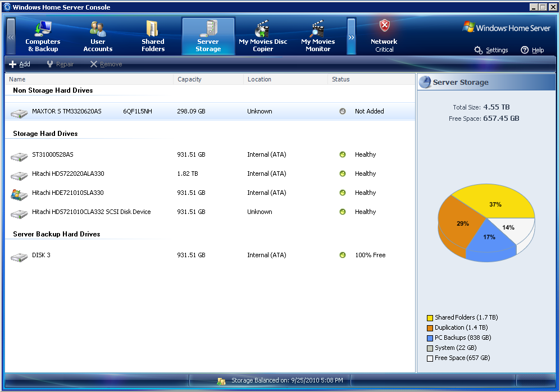Viewport: 560px width, 392px height.
Task: Click the white Free Space legend swatch
Action: click(x=430, y=358)
